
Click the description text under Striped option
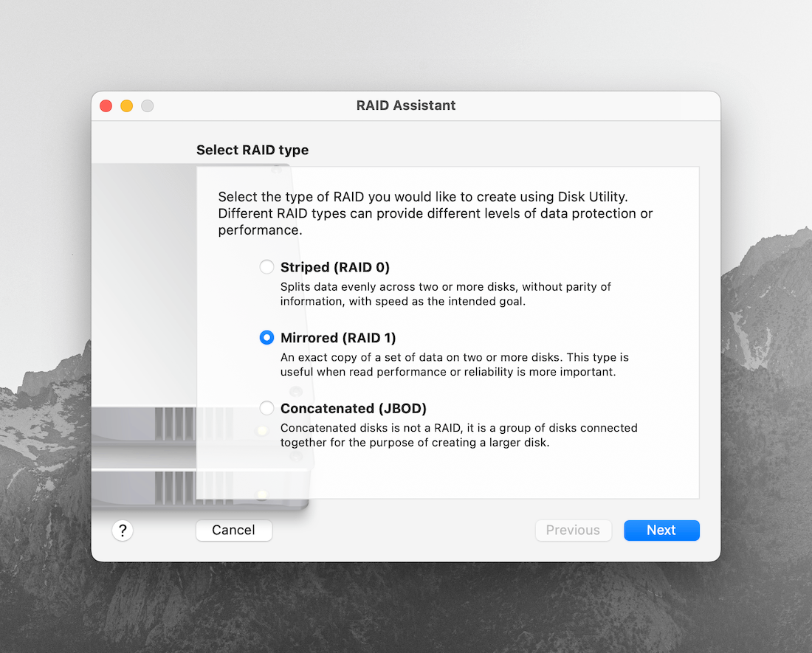(x=445, y=294)
